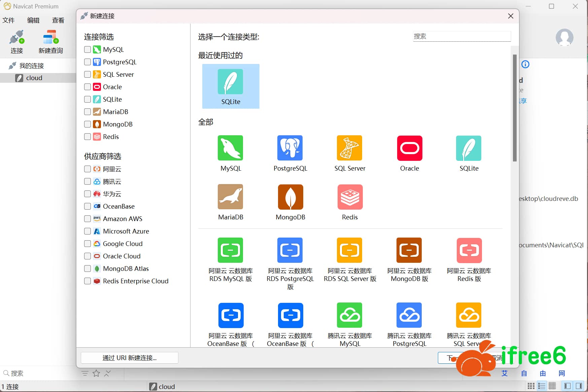Click the 通过 URI 新建连接 button

point(130,358)
